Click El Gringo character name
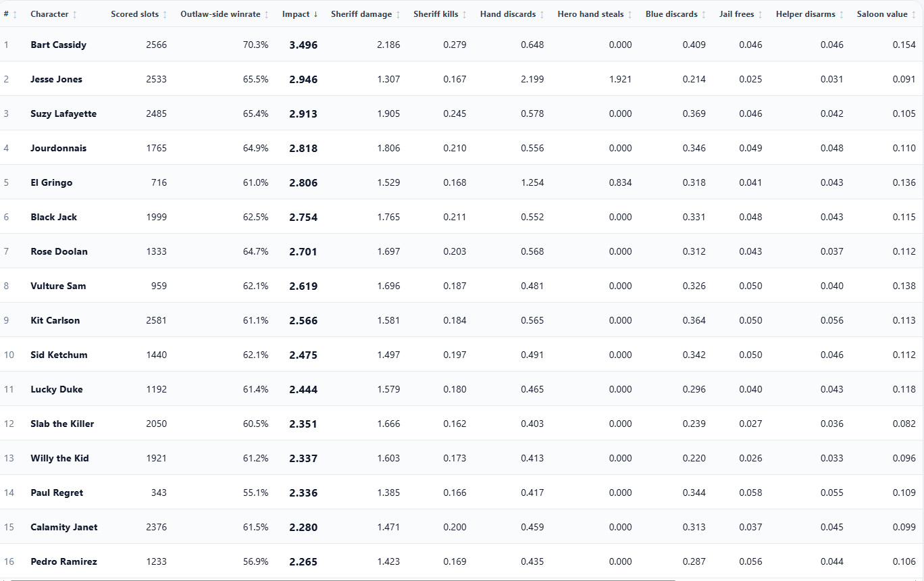 pos(51,182)
